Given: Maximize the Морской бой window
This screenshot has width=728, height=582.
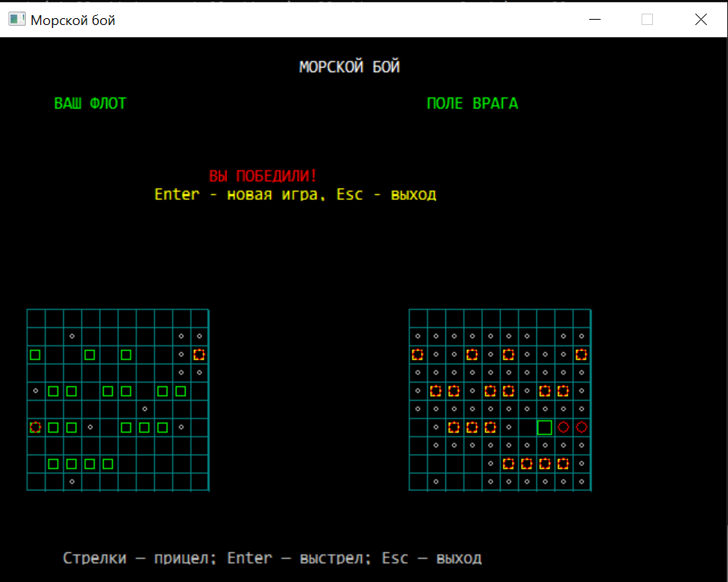Looking at the screenshot, I should coord(647,19).
